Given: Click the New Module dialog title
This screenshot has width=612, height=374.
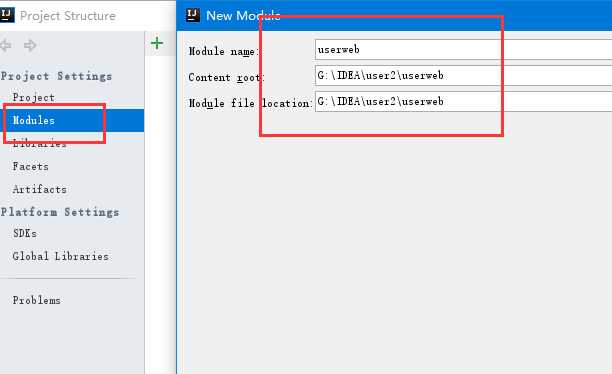Looking at the screenshot, I should tap(243, 16).
